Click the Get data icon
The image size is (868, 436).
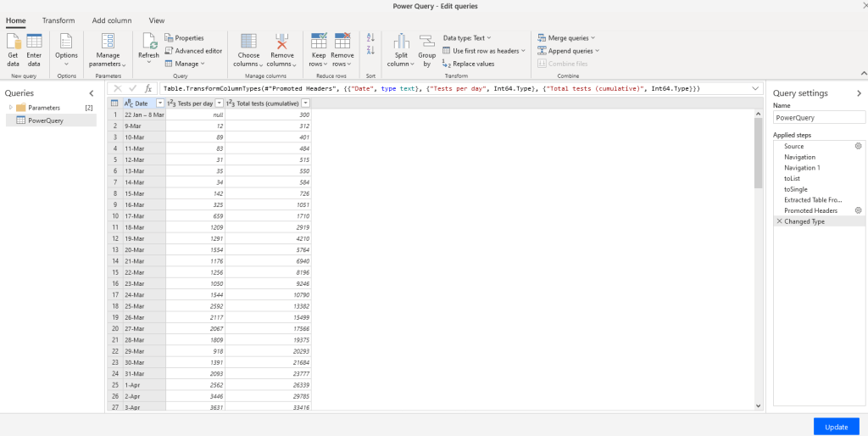13,42
